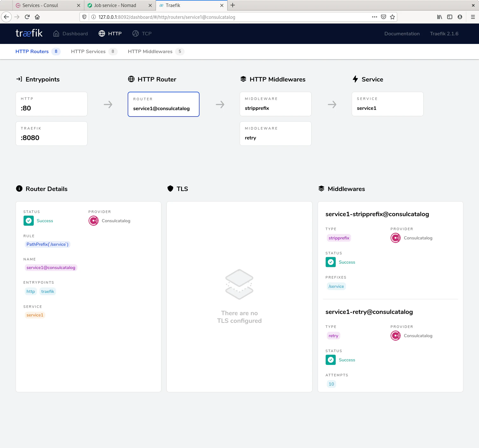479x448 pixels.
Task: Switch to the HTTP Services tab
Action: [88, 52]
